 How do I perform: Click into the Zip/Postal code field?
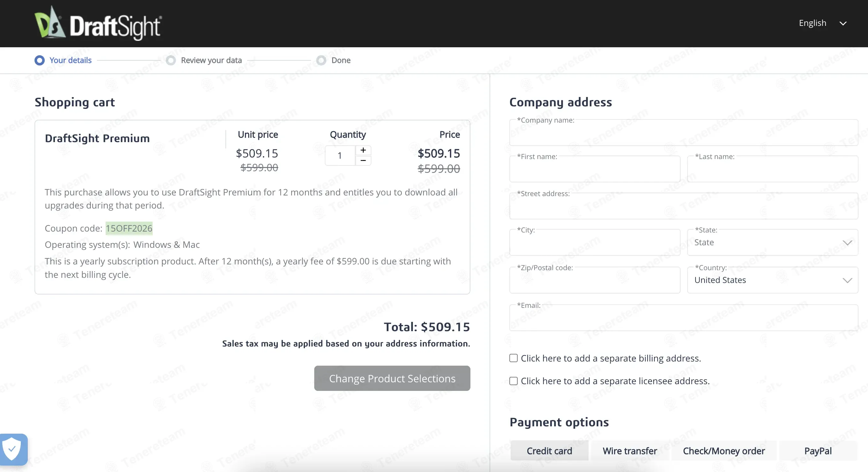(x=595, y=280)
